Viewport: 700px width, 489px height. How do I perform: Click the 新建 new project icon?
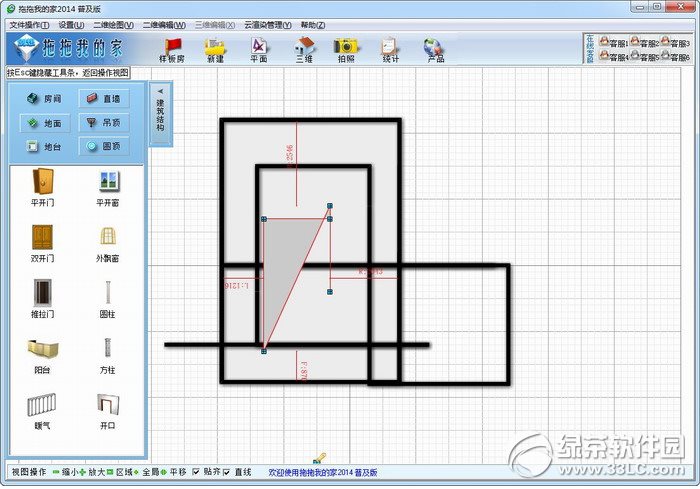pyautogui.click(x=216, y=50)
